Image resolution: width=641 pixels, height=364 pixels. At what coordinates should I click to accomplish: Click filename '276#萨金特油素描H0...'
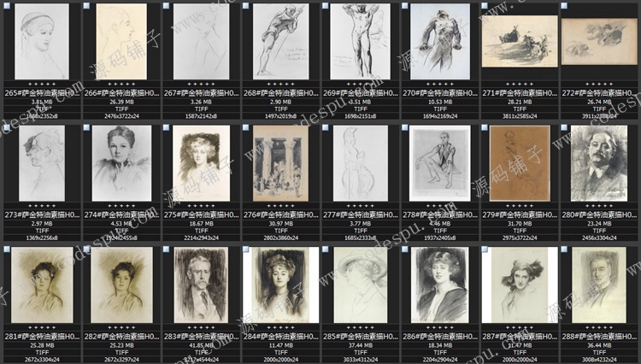point(281,214)
